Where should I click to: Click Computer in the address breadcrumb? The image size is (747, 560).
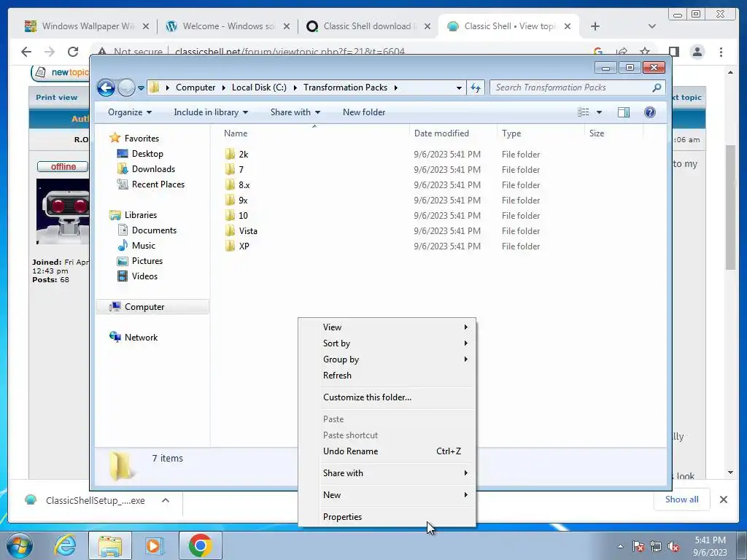[196, 87]
